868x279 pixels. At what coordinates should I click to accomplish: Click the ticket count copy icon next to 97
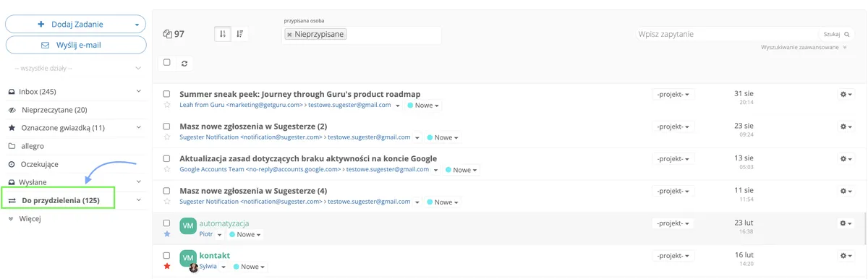[168, 34]
